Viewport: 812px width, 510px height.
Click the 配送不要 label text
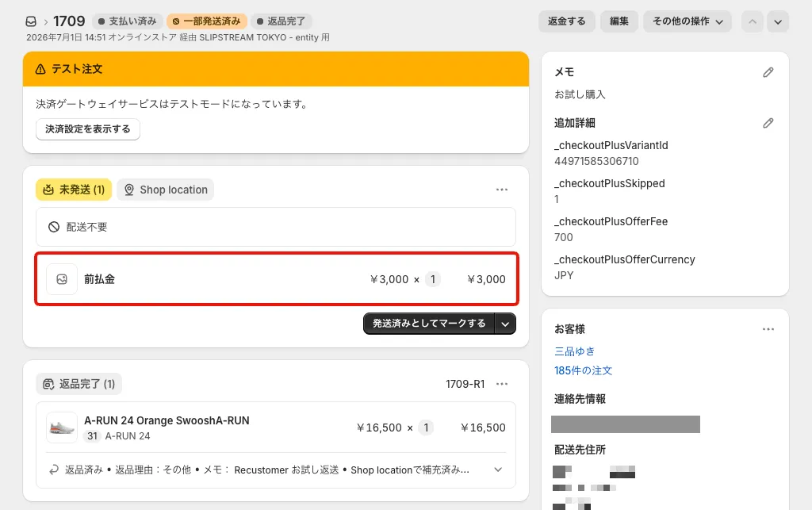pos(86,227)
